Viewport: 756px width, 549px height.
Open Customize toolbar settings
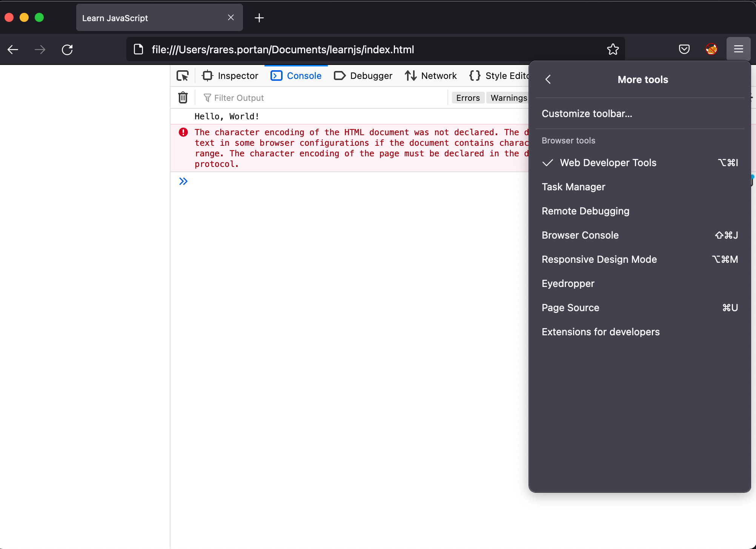(x=587, y=113)
